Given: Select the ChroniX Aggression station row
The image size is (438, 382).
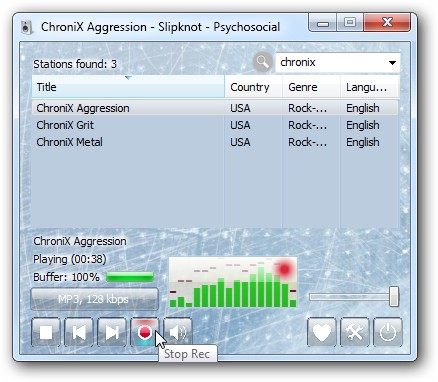Looking at the screenshot, I should (x=215, y=108).
